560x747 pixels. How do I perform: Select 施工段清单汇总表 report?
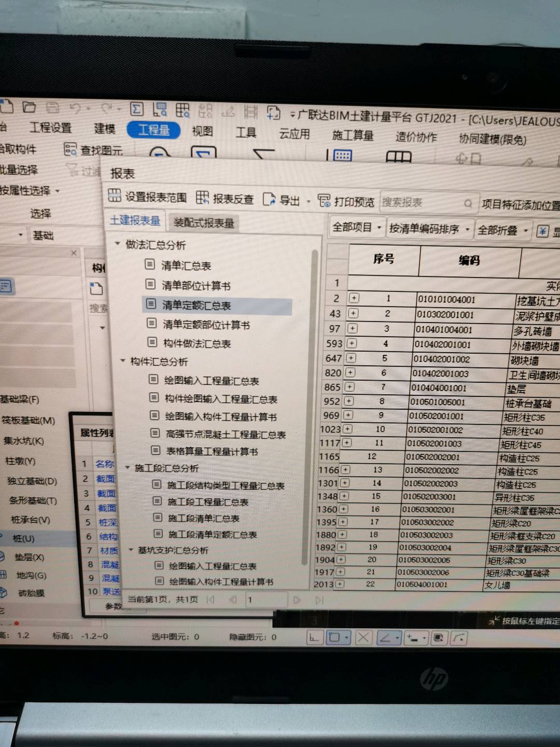click(204, 518)
